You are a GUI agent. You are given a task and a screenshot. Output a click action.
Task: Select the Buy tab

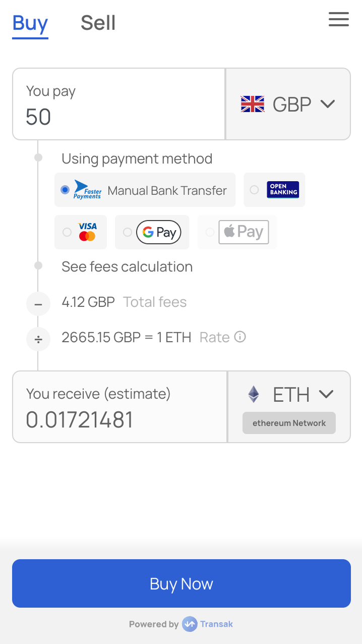[30, 23]
